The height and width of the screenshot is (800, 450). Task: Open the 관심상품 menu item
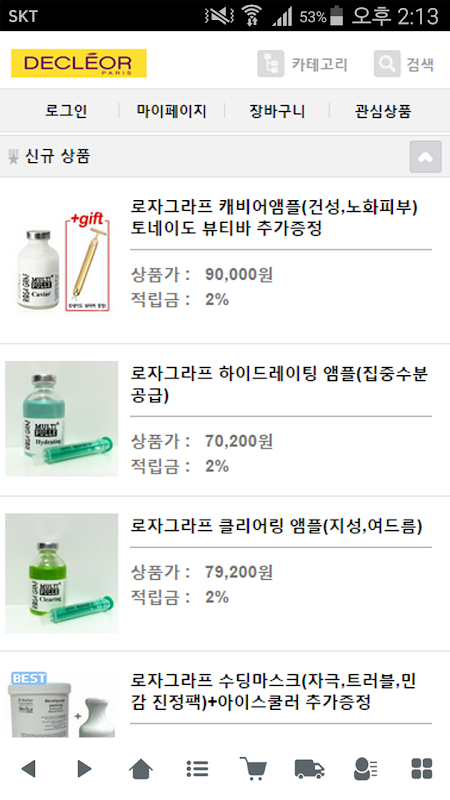(383, 111)
